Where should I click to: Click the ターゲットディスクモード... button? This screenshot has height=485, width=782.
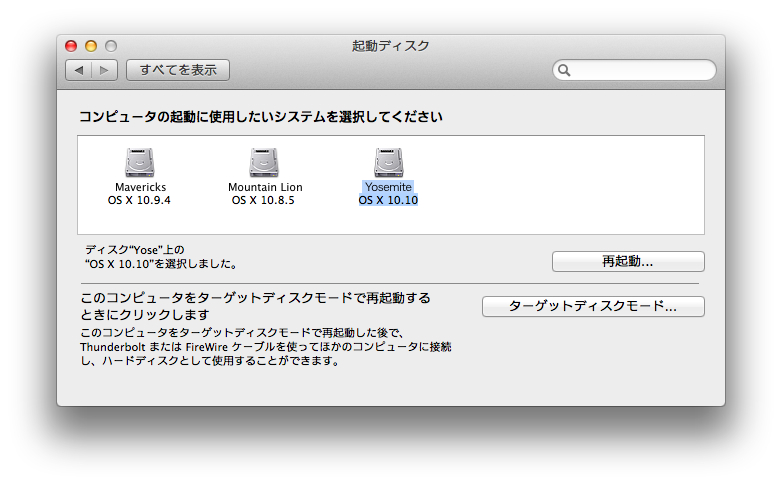tap(593, 306)
